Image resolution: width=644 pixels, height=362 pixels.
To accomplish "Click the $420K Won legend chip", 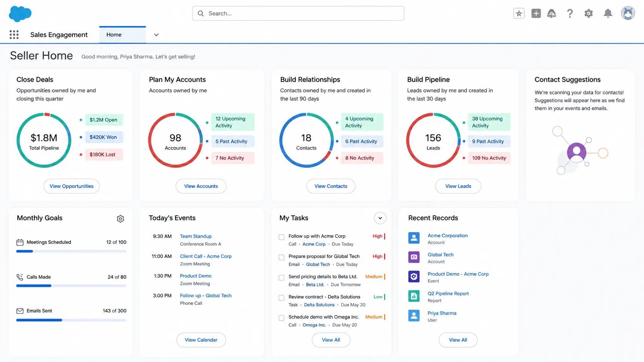I will (104, 137).
